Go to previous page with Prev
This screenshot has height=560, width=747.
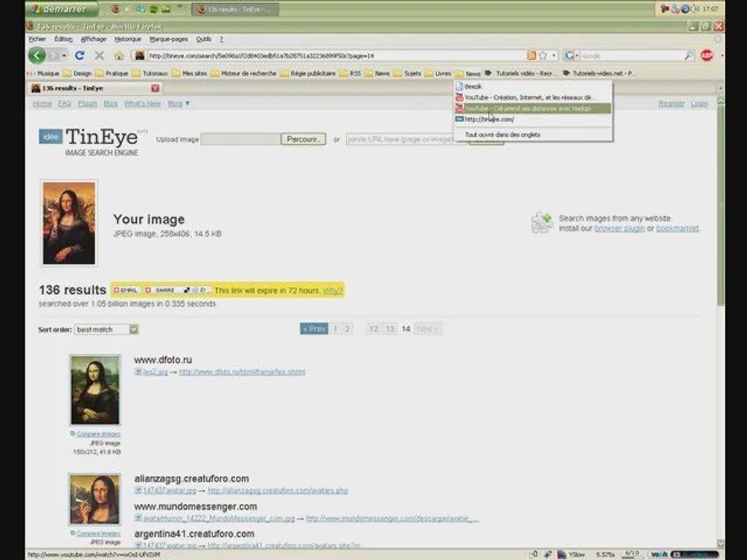pos(314,328)
